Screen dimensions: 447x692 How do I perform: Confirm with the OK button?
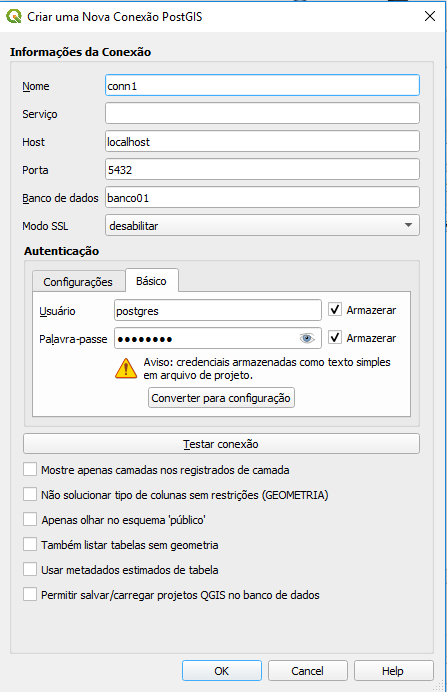[222, 671]
